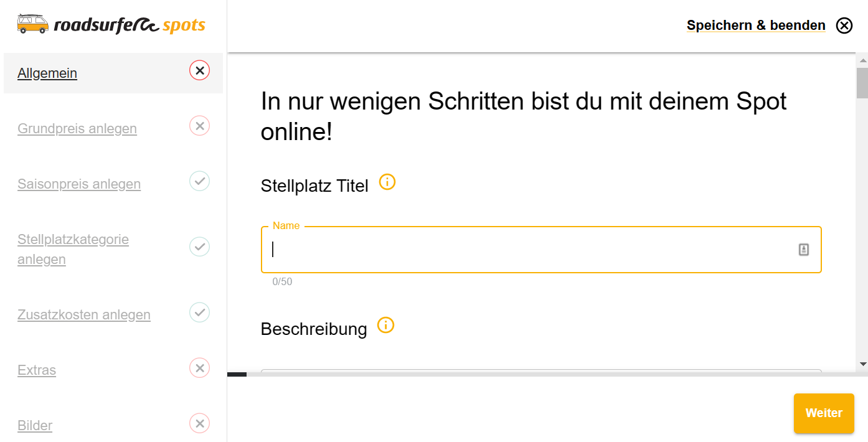Click the checkmark icon beside Saisonpreis anlegen
The image size is (868, 442).
tap(200, 181)
